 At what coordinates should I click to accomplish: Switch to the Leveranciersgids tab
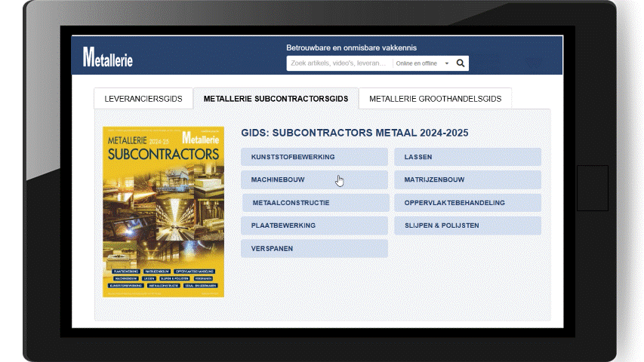coord(143,99)
